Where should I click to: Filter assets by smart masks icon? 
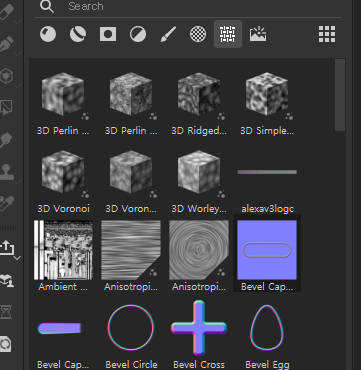point(108,34)
